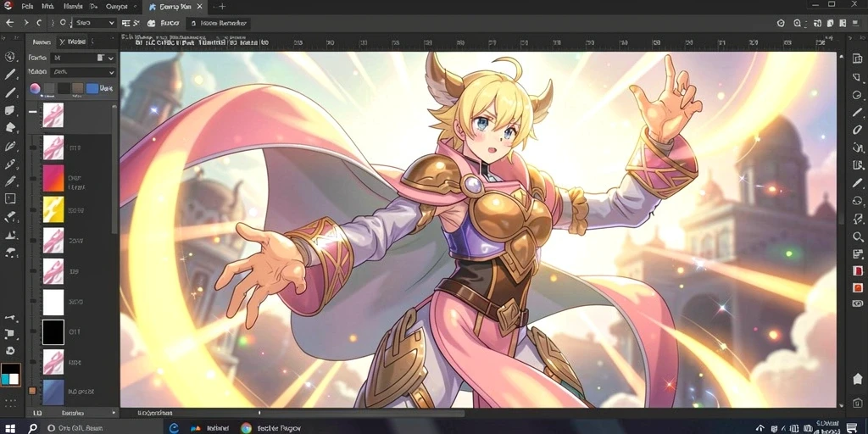Viewport: 868px width, 434px height.
Task: Toggle visibility of the black layer
Action: (34, 332)
